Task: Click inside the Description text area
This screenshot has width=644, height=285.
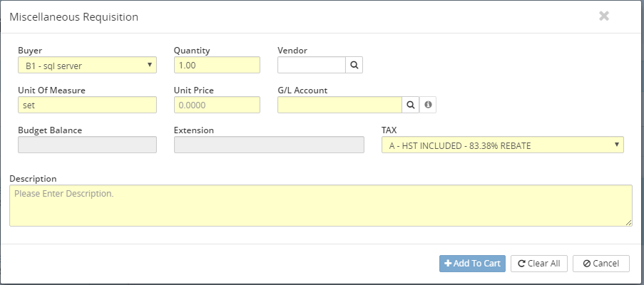Action: tap(320, 206)
